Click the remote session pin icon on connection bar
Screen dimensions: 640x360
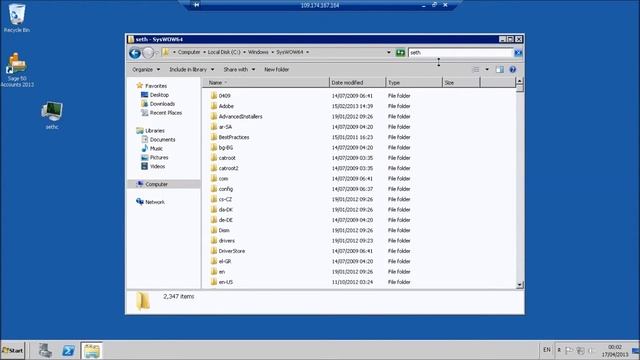pos(196,5)
